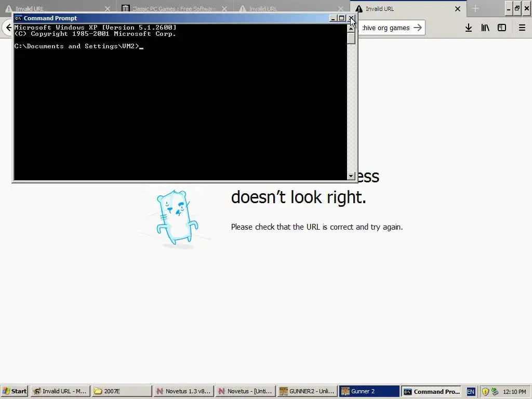Click the 'doesn't look right.' heading

pos(299,197)
